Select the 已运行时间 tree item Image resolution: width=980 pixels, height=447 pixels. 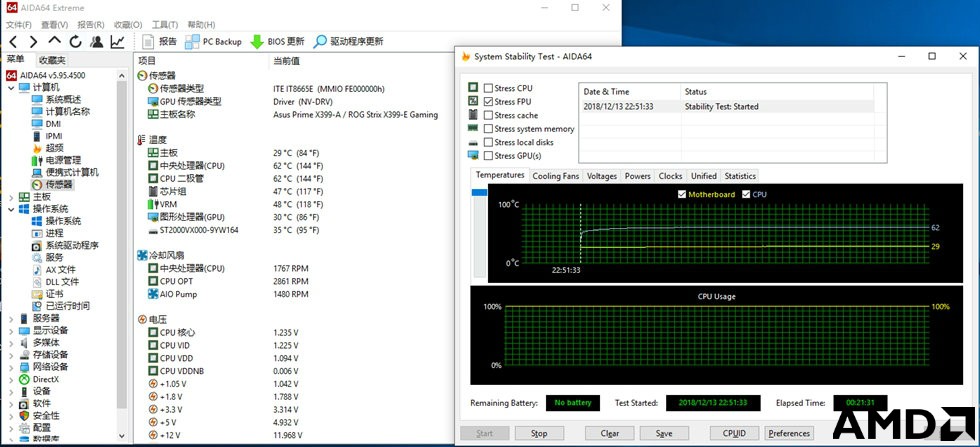pyautogui.click(x=61, y=306)
